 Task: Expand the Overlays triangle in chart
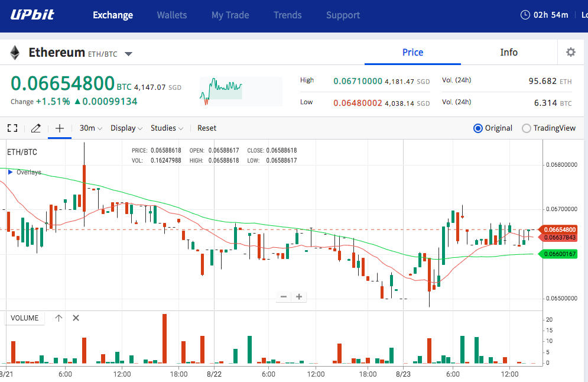click(x=10, y=172)
